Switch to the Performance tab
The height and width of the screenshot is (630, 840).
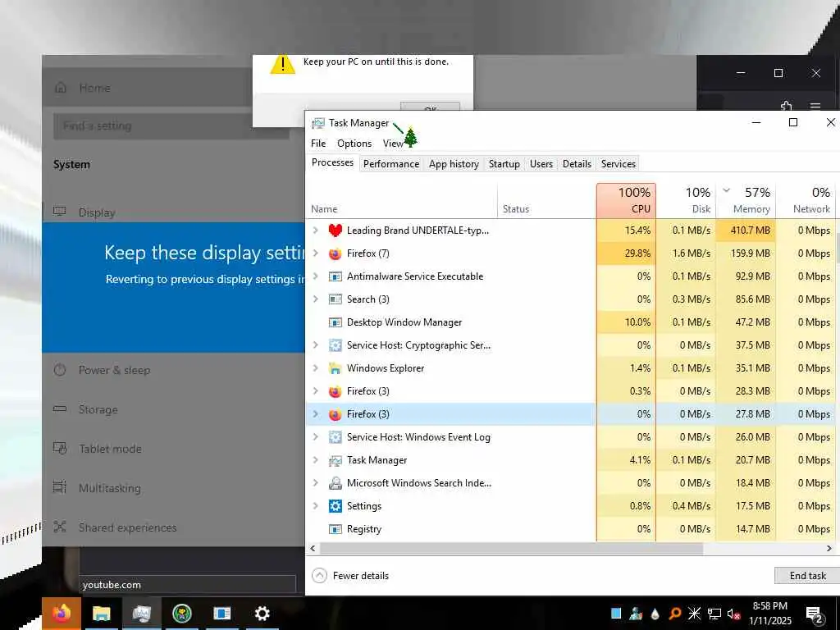(391, 164)
